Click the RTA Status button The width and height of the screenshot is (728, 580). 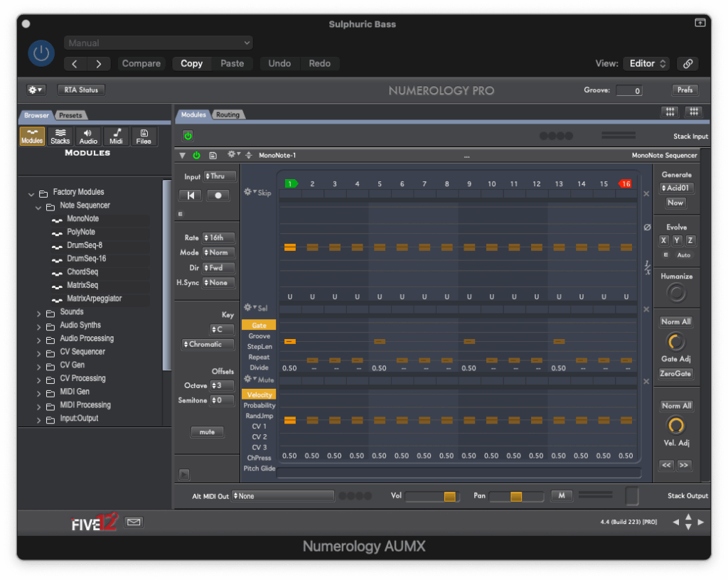point(81,90)
